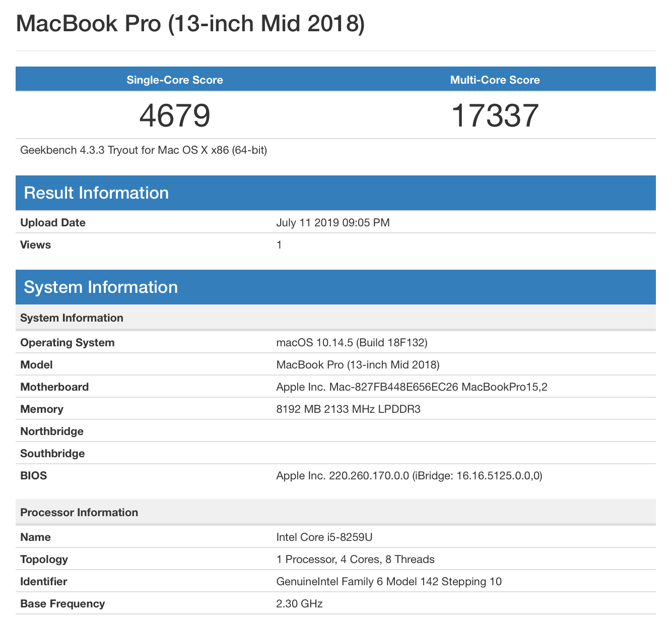Click the Model row label

[x=36, y=365]
